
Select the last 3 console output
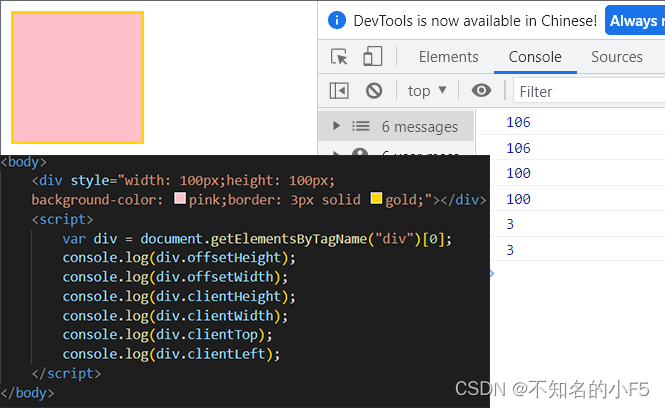pos(510,250)
